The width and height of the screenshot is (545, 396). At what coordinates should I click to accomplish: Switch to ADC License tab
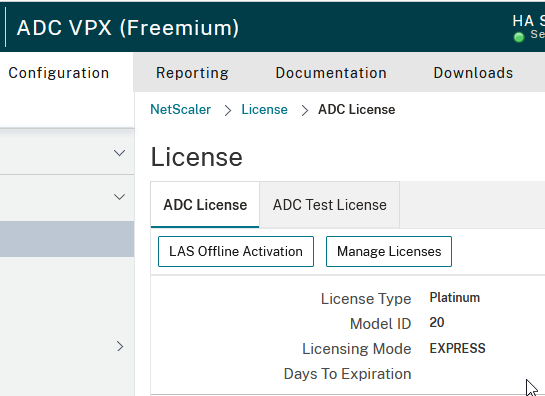(x=205, y=205)
